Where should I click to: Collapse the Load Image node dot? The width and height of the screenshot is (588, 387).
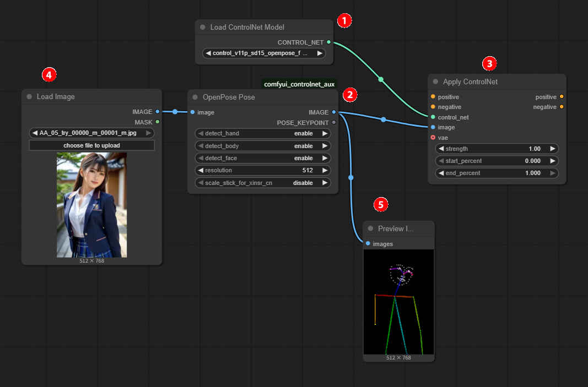coord(29,97)
